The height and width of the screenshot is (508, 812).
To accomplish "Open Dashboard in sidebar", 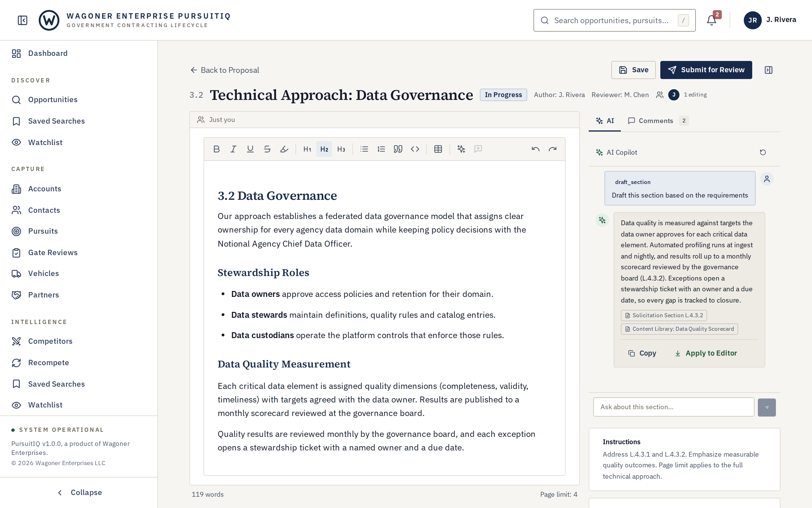I will pyautogui.click(x=78, y=53).
